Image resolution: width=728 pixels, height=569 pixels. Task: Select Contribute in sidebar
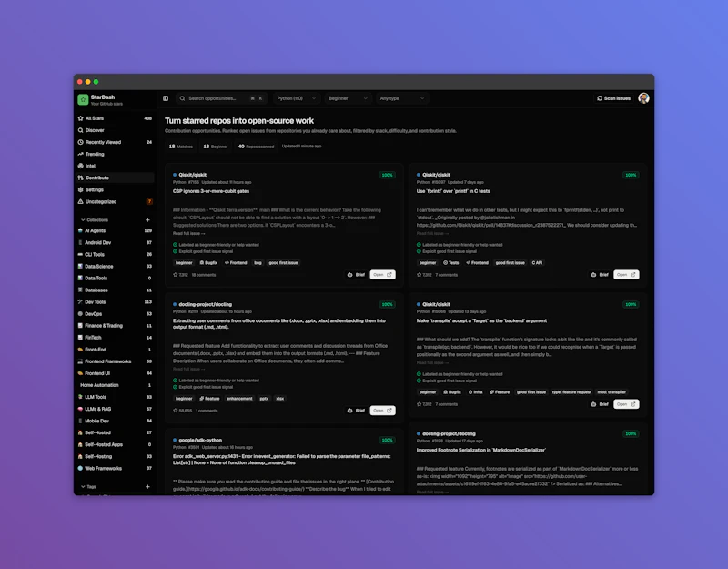[116, 178]
